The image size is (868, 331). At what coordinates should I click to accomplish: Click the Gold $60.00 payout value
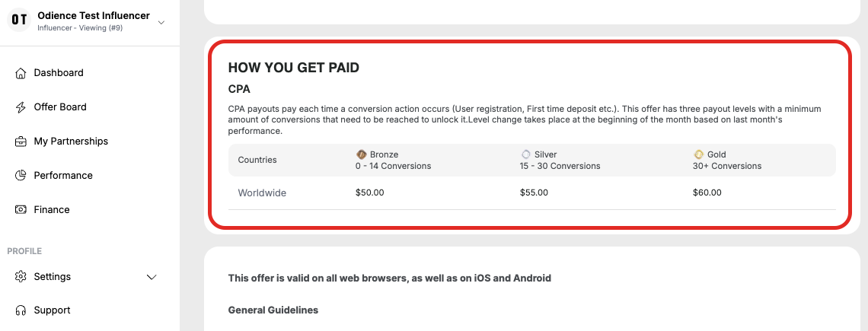pos(707,193)
